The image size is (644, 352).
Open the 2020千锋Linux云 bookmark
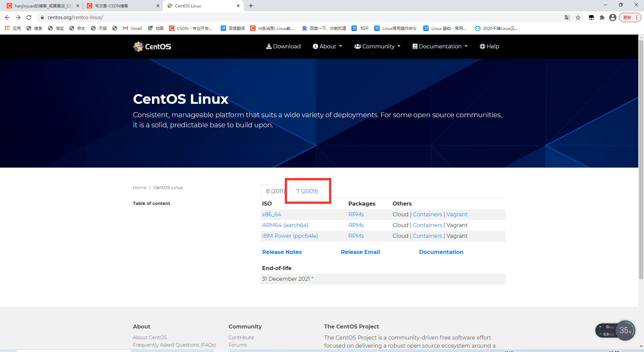496,29
